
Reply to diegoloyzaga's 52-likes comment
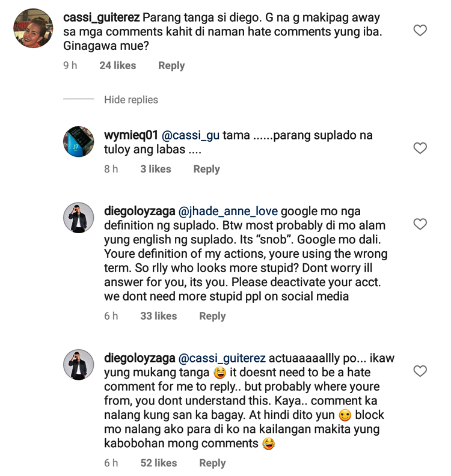coord(212,463)
